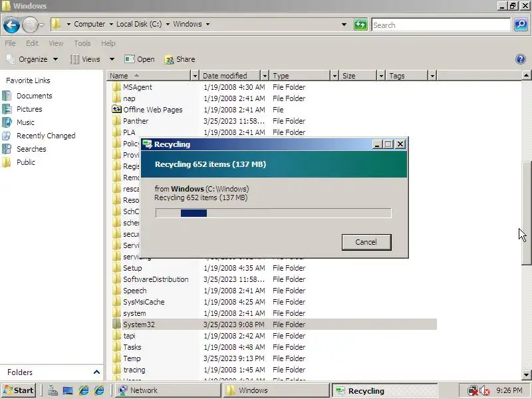
Task: Select the System32 folder
Action: 138,325
